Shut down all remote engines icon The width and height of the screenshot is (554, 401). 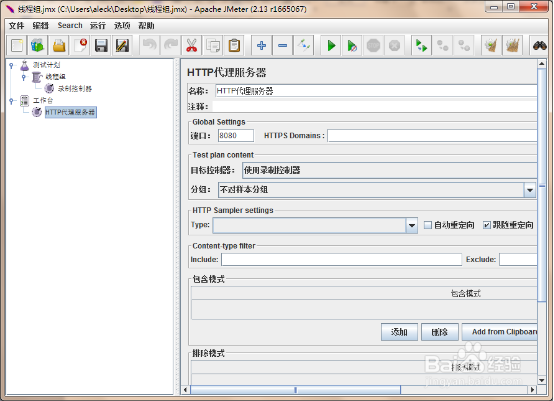pos(464,46)
